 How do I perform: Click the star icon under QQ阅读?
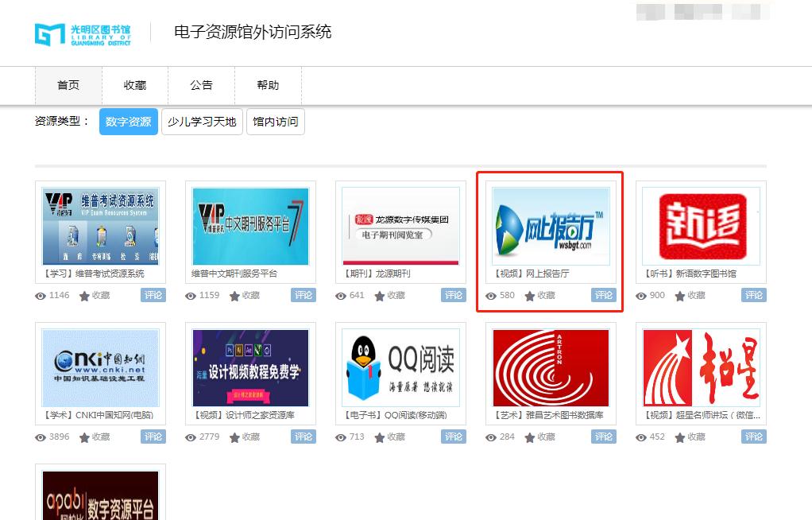[380, 437]
